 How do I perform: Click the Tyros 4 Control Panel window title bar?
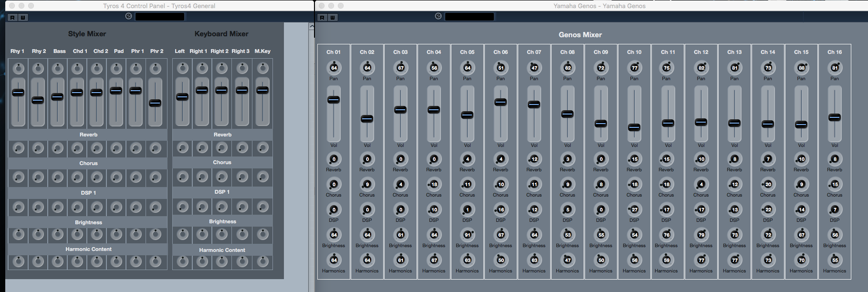[x=159, y=6]
